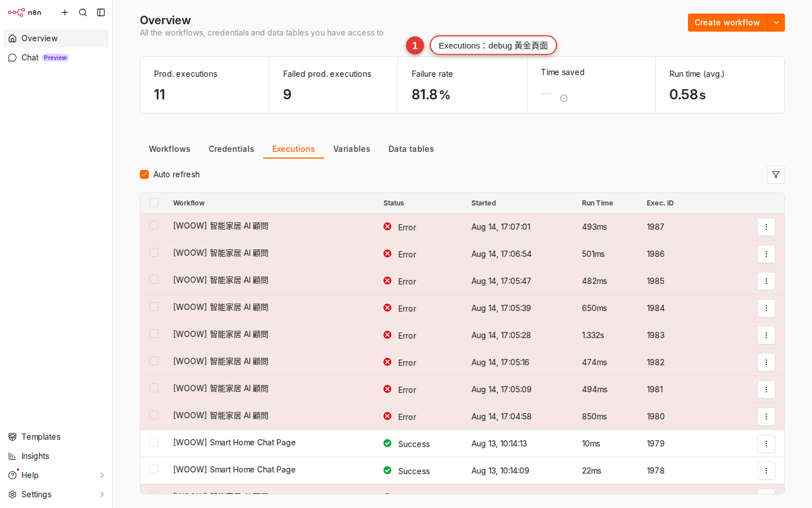812x508 pixels.
Task: Click the start time Aug 14, 17:05:28
Action: 501,335
